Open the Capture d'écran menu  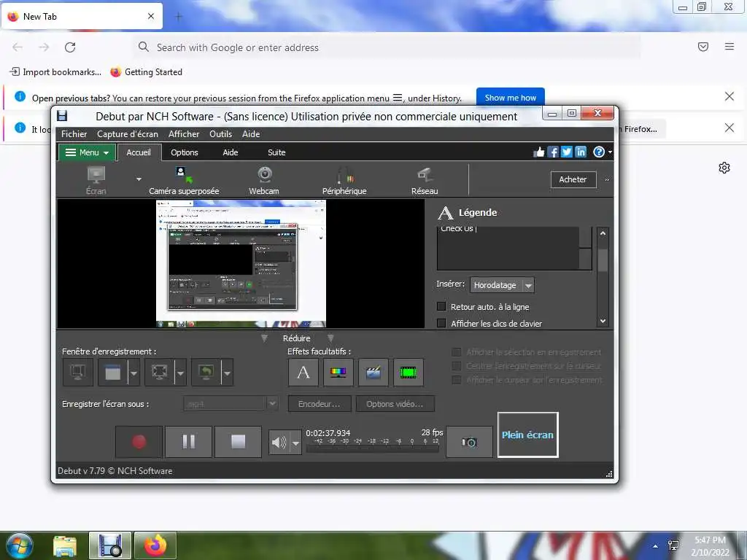[128, 134]
